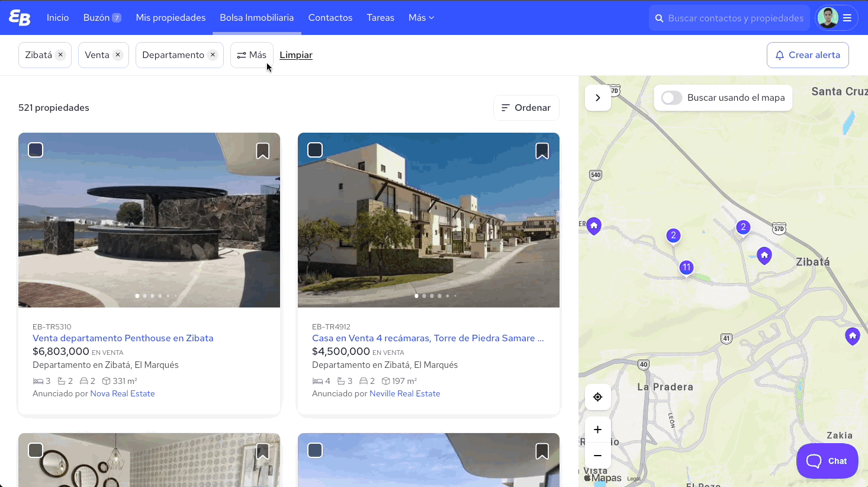The height and width of the screenshot is (487, 868).
Task: Click map cluster marker labeled 11
Action: point(686,267)
